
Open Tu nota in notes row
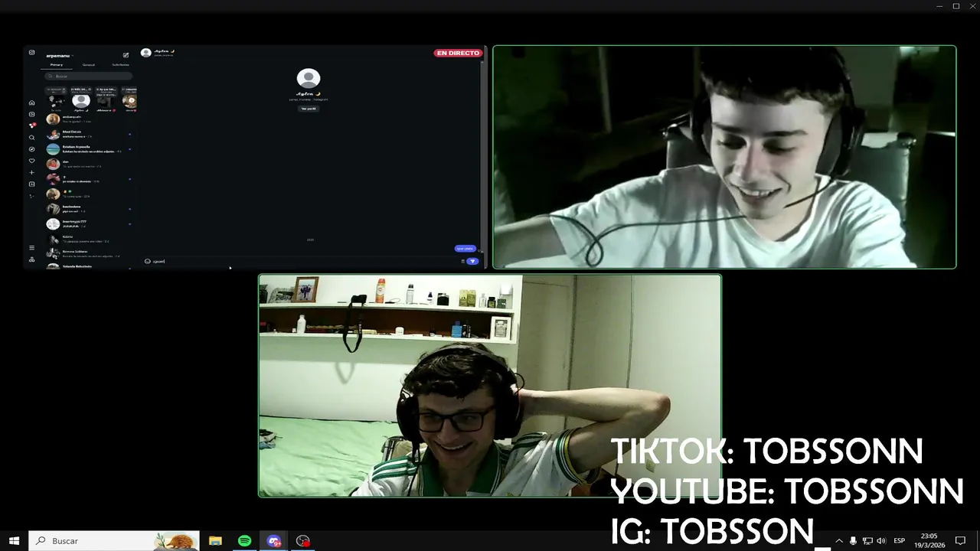point(57,100)
